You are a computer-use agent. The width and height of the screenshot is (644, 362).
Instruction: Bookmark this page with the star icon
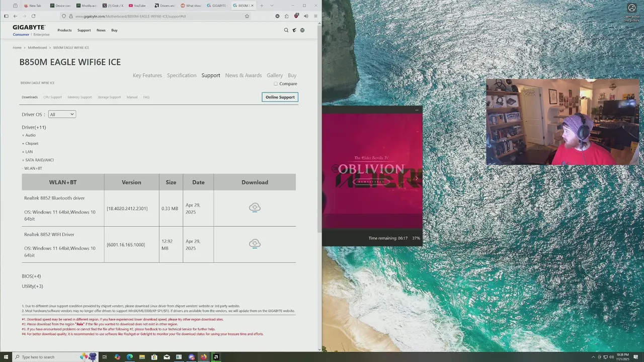point(247,16)
